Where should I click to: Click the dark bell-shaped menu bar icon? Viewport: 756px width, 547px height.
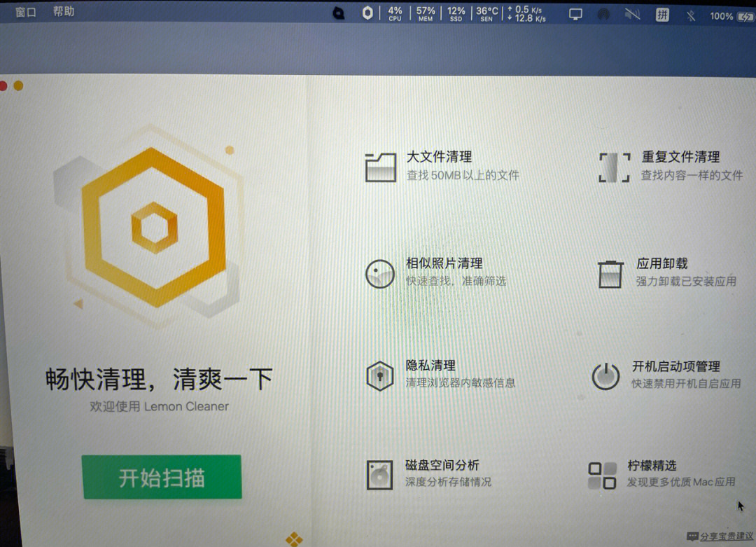point(339,13)
